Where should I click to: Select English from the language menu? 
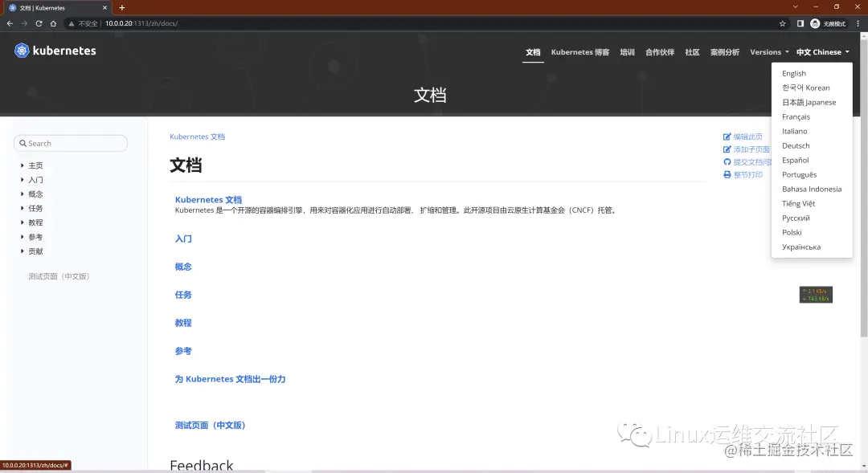point(793,73)
